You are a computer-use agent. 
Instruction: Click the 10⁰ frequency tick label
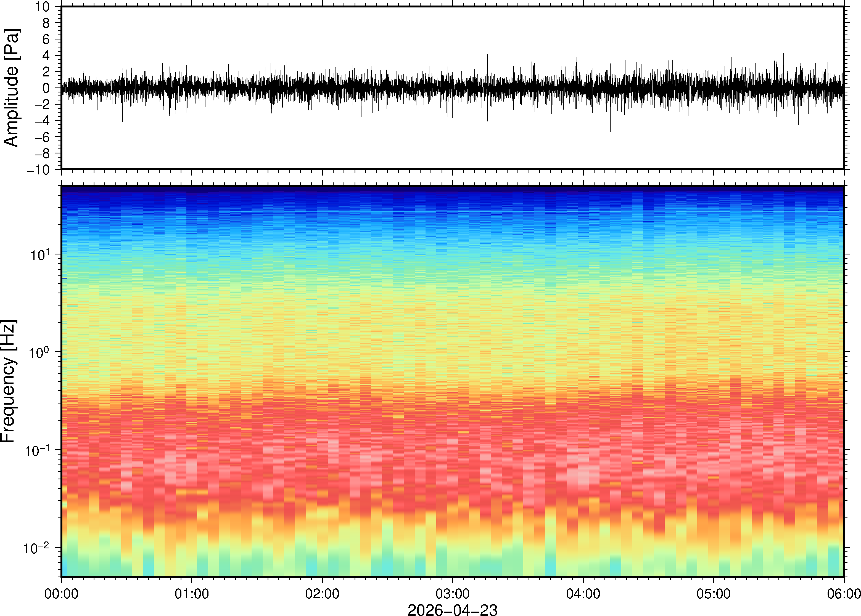pos(39,352)
